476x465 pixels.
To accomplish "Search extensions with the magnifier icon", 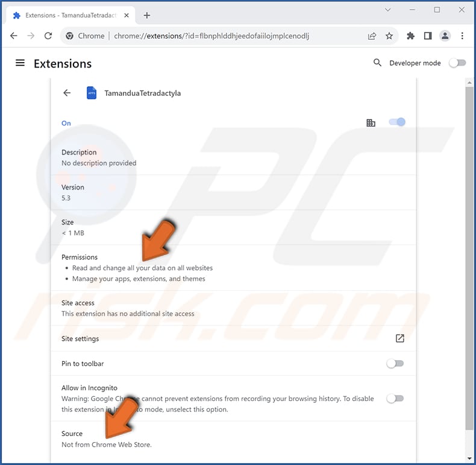I will (x=377, y=63).
